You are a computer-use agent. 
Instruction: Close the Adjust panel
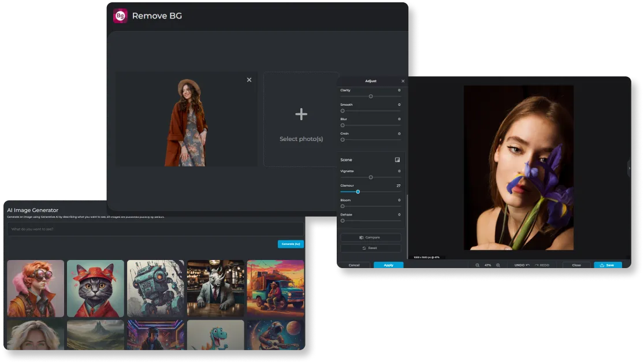click(x=403, y=81)
